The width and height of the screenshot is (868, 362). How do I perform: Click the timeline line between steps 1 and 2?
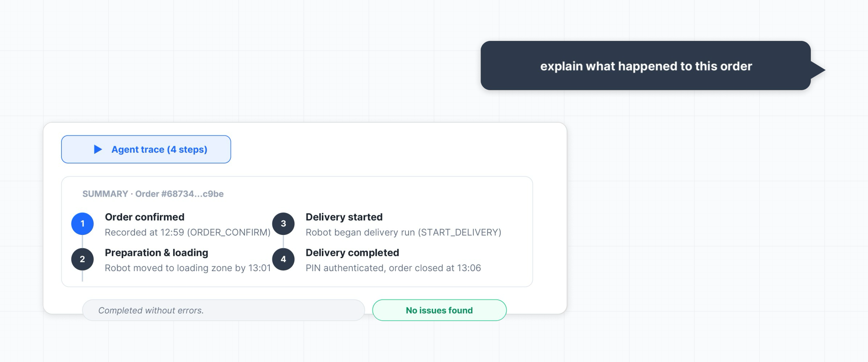pyautogui.click(x=82, y=241)
